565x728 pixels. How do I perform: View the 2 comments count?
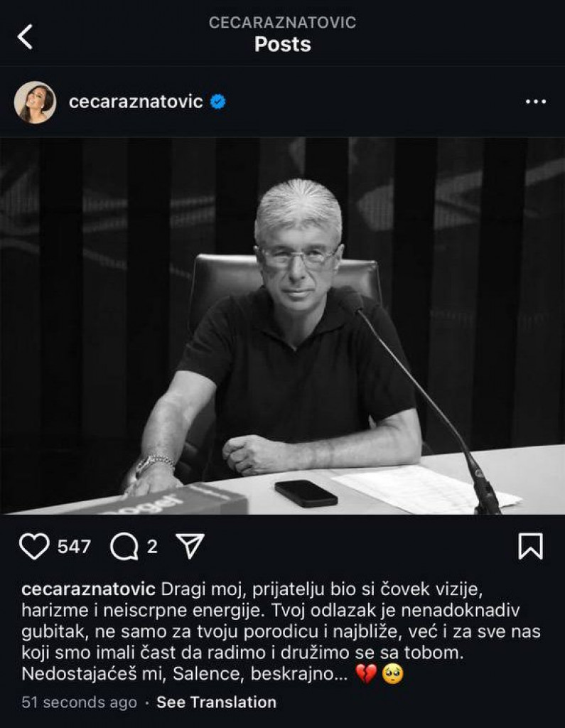pos(152,547)
